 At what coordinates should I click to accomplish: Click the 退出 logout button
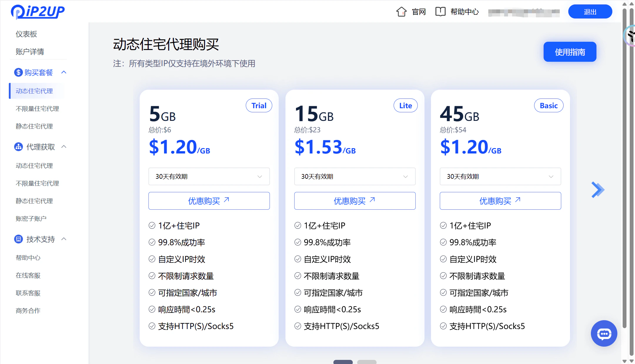tap(590, 12)
